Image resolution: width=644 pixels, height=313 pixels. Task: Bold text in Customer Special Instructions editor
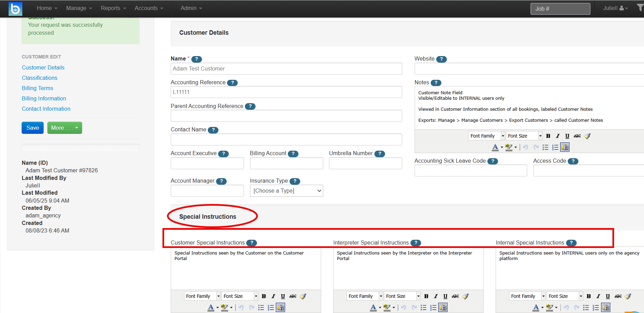[x=264, y=296]
